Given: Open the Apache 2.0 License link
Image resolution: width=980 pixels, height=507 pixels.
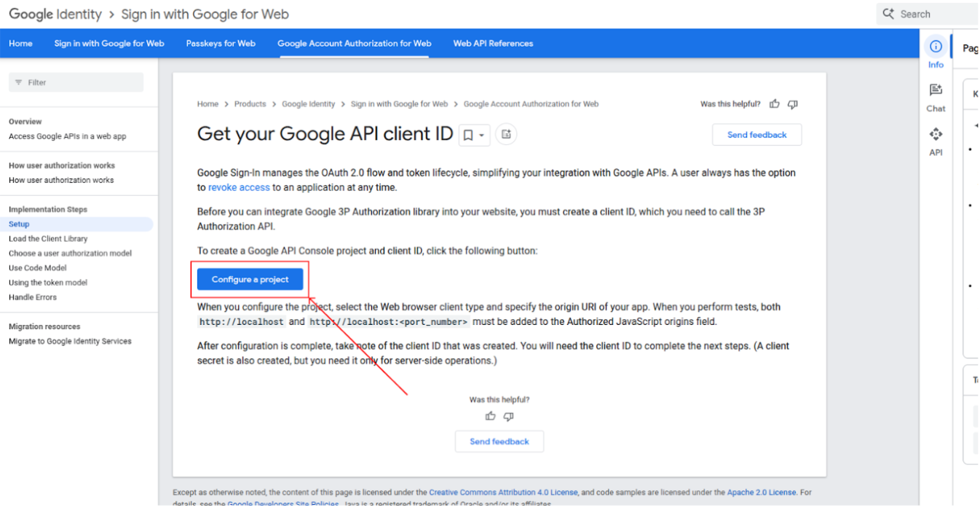Looking at the screenshot, I should [762, 492].
